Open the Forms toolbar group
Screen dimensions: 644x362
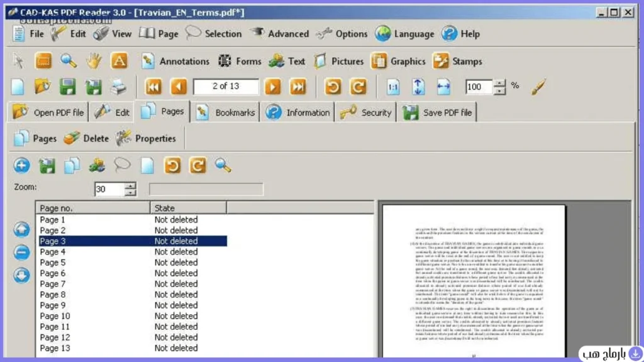pos(240,61)
